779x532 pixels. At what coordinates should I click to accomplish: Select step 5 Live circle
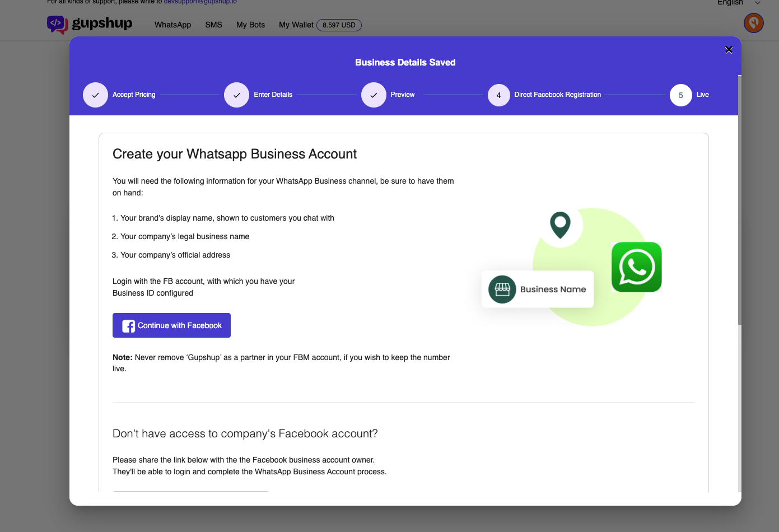pos(681,95)
